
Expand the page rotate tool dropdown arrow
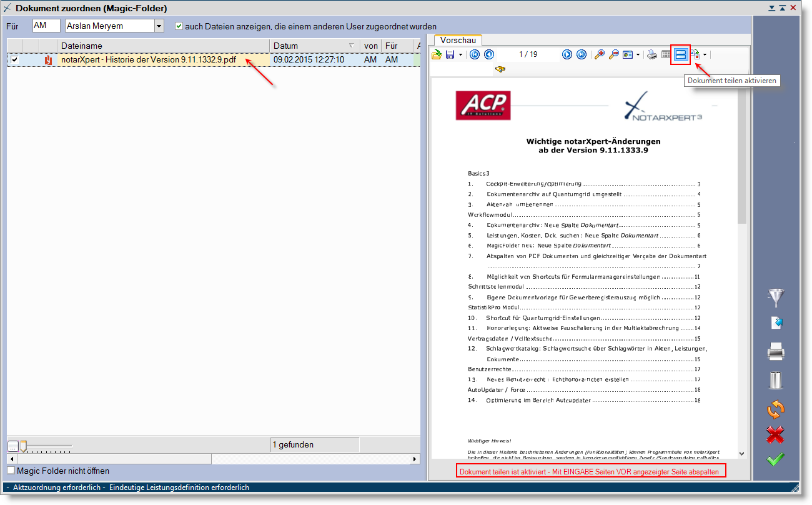(x=705, y=55)
